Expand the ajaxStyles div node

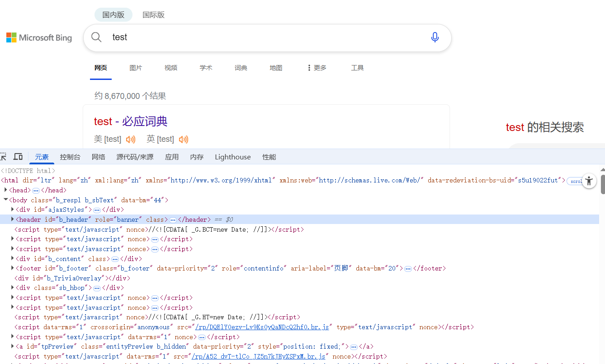[x=13, y=210]
